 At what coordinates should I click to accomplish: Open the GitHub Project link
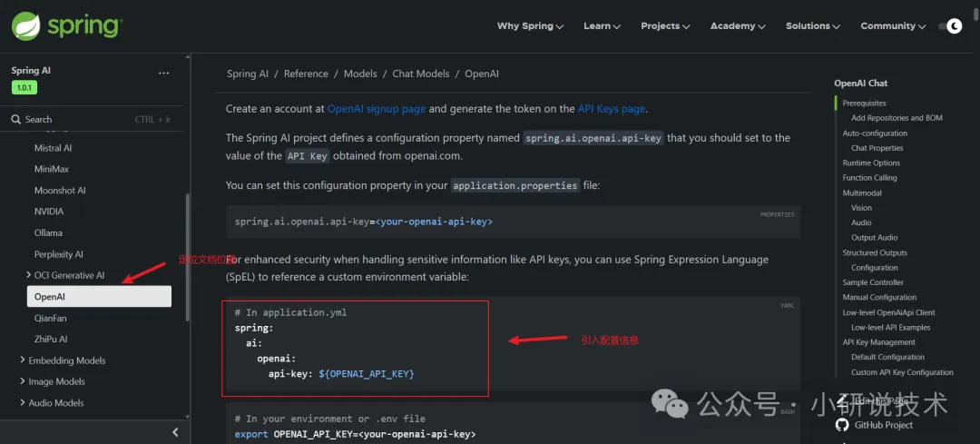(884, 425)
